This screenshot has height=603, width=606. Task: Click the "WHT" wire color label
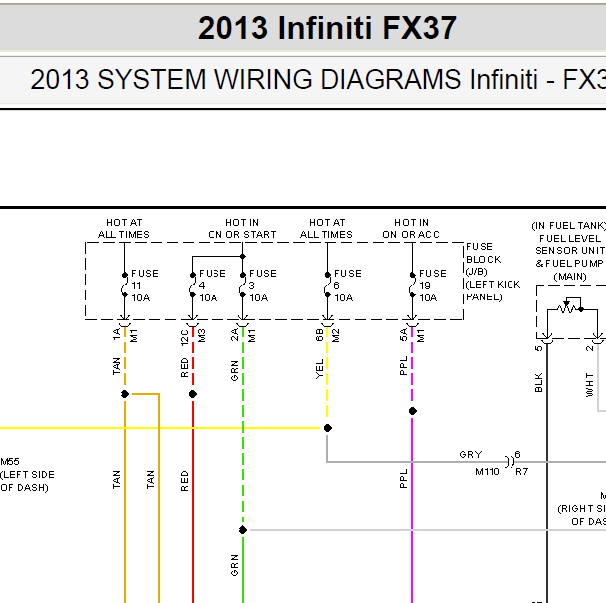(589, 385)
